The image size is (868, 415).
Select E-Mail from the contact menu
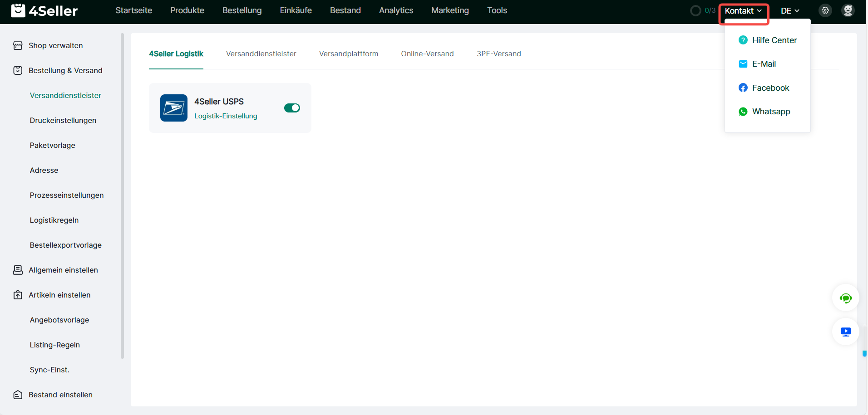pyautogui.click(x=764, y=64)
